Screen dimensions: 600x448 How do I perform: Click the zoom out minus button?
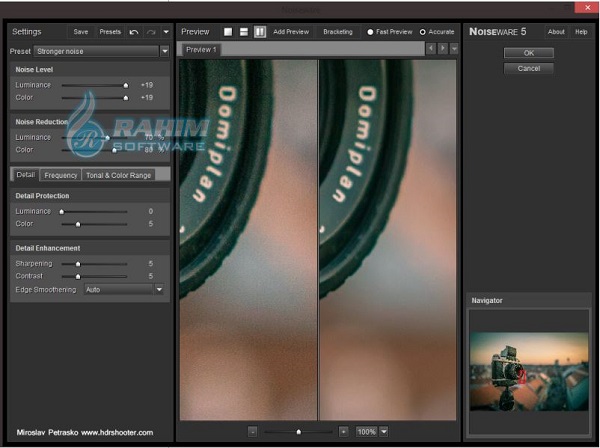(x=253, y=432)
